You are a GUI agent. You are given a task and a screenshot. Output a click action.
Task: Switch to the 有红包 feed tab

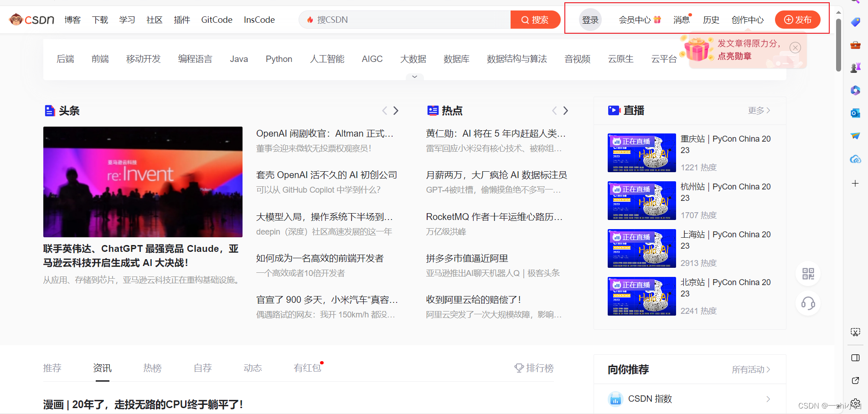(x=307, y=368)
